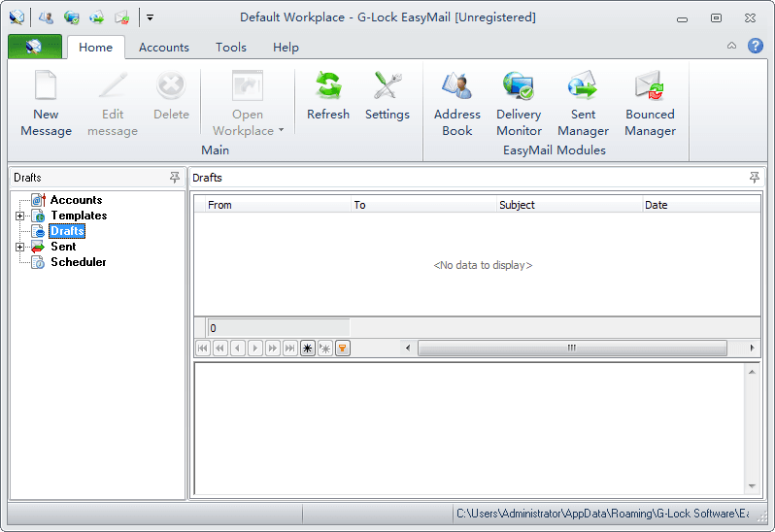775x532 pixels.
Task: Click the quick access Bounced Manager icon
Action: pos(121,18)
